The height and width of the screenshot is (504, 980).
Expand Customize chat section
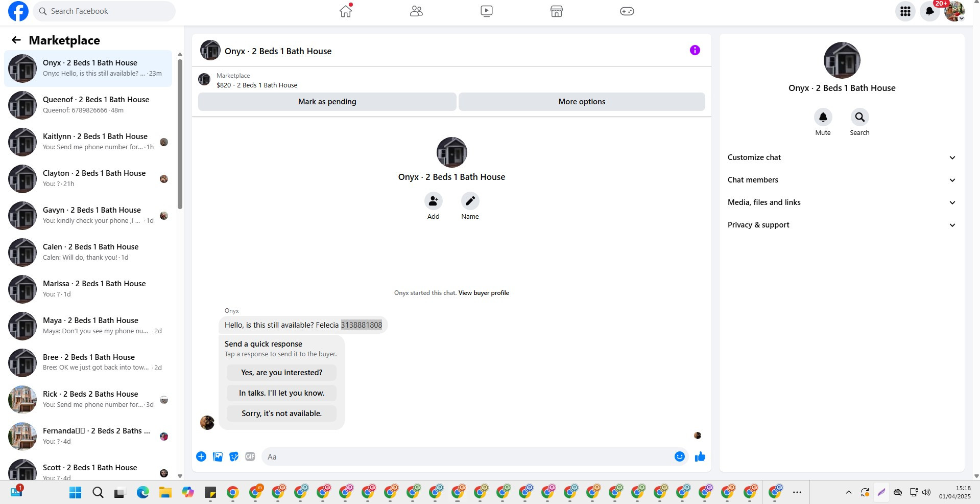click(842, 157)
